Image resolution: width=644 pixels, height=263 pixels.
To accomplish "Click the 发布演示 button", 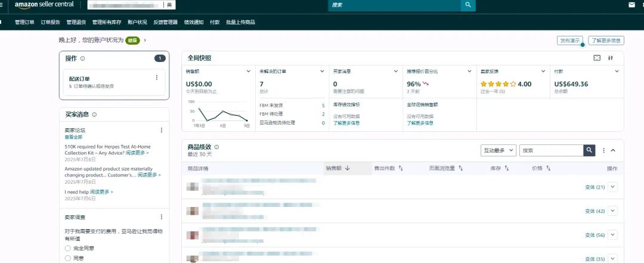I will (x=569, y=41).
